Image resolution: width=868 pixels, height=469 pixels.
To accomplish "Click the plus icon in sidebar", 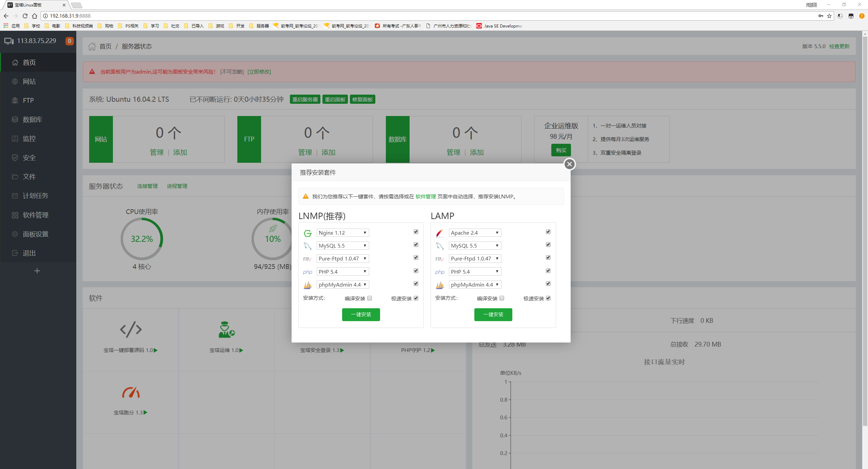I will 37,271.
